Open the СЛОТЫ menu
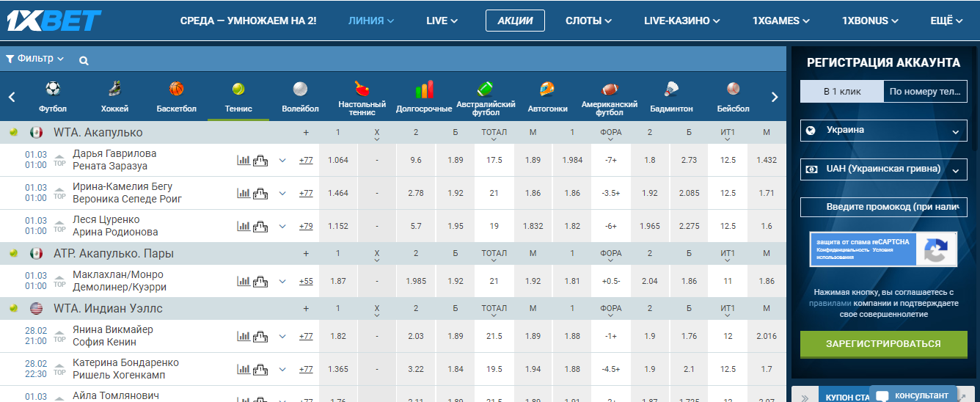 click(589, 21)
